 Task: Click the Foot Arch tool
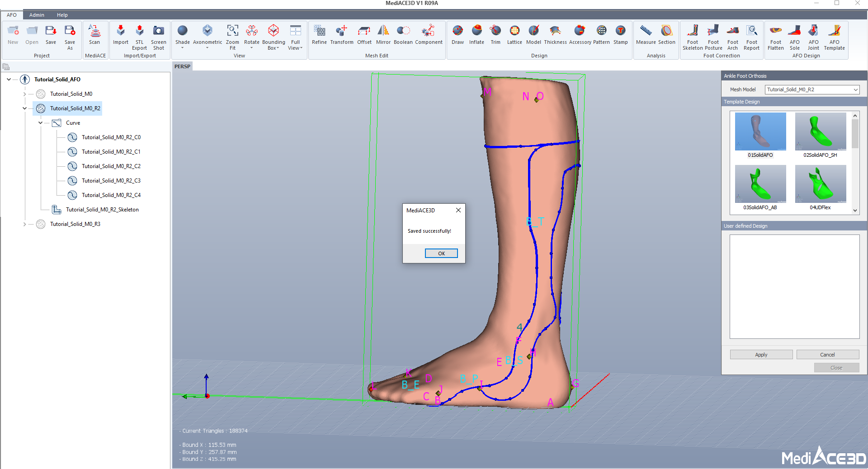[733, 37]
